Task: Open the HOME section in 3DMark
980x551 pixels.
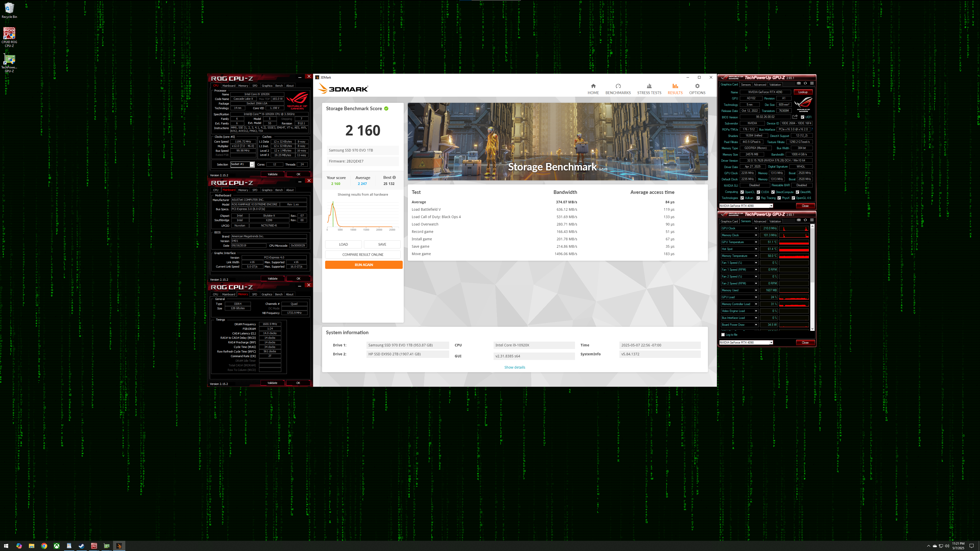Action: pos(593,89)
